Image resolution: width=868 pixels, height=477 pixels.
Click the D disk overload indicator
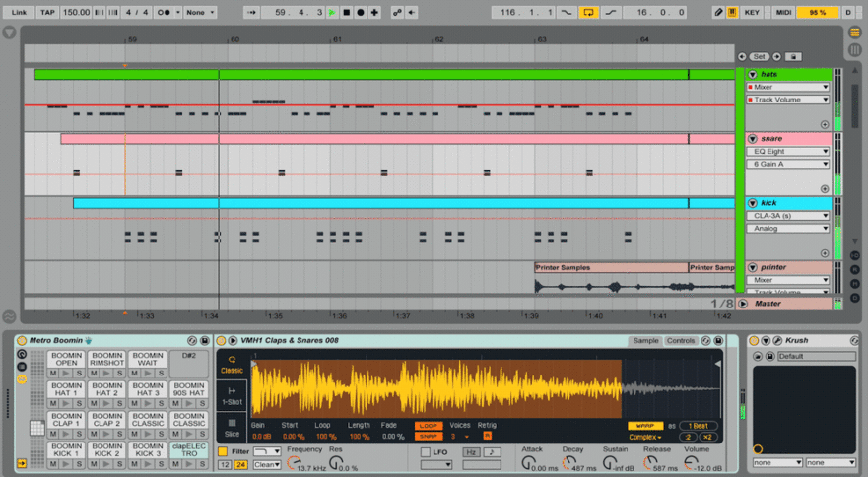848,12
